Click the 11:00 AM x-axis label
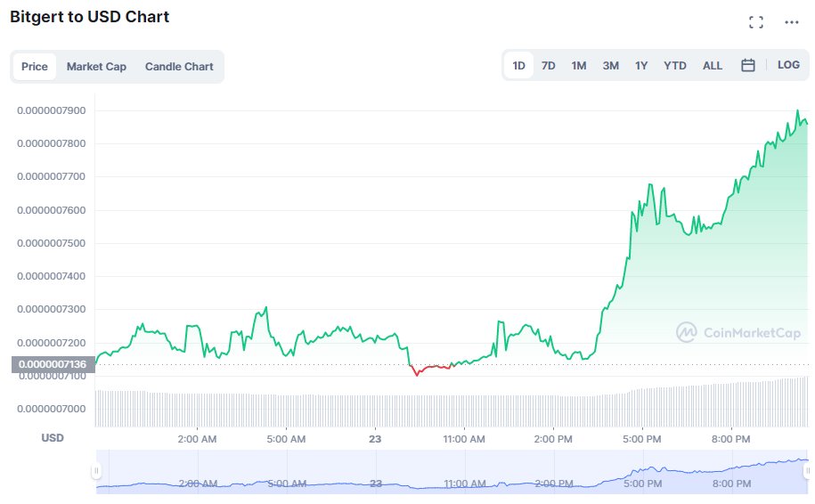815x504 pixels. 464,439
